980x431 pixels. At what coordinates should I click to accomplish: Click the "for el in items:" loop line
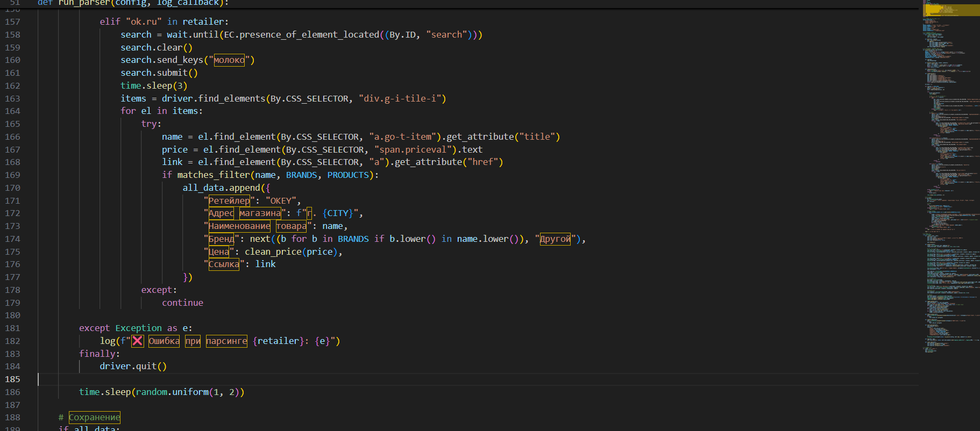[x=161, y=111]
